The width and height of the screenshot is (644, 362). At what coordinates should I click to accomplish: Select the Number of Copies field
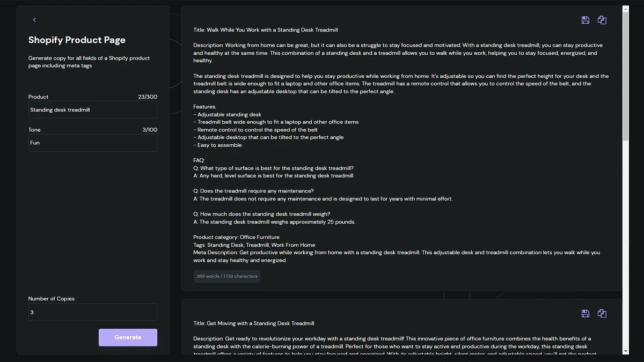click(92, 312)
